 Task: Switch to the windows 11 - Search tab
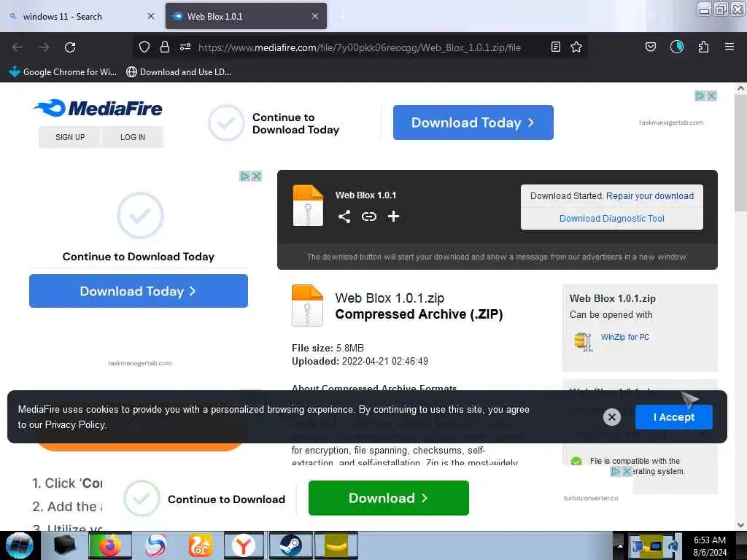click(x=81, y=17)
